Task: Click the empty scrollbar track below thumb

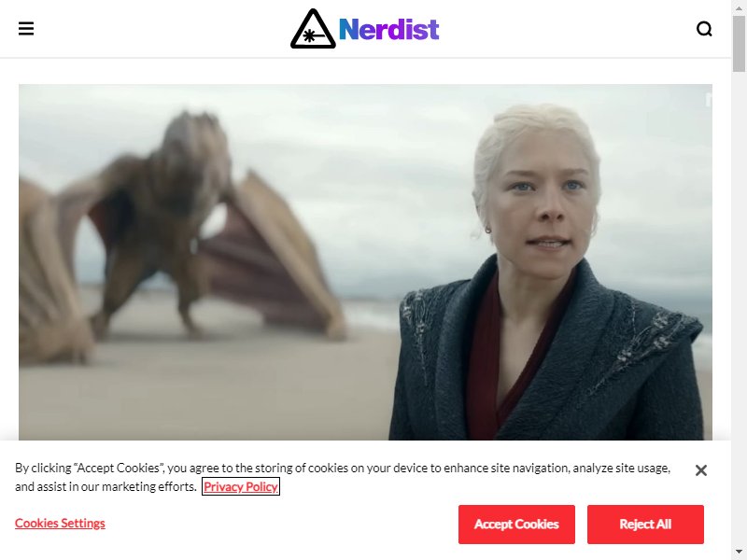Action: coord(739,309)
